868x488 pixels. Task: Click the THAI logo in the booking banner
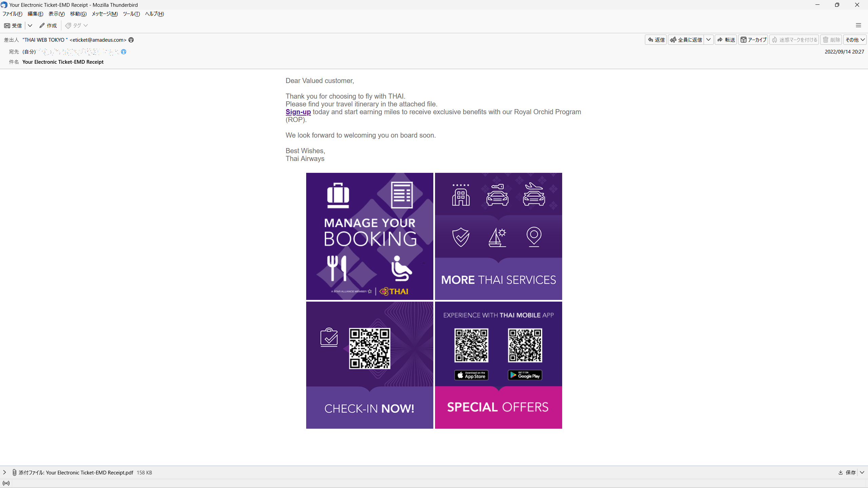[394, 291]
